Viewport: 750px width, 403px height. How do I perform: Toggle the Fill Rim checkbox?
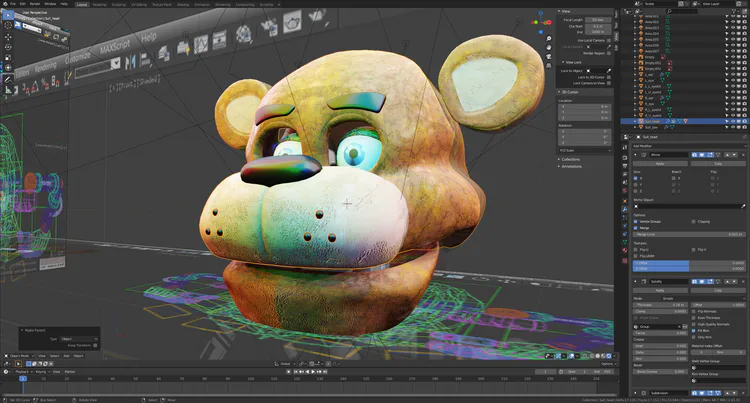694,330
